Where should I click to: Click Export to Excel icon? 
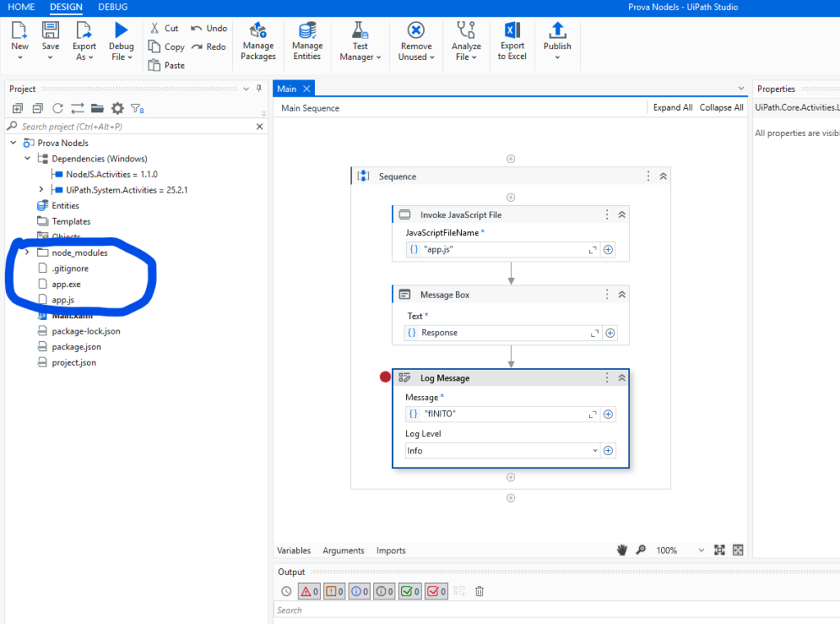(x=512, y=30)
